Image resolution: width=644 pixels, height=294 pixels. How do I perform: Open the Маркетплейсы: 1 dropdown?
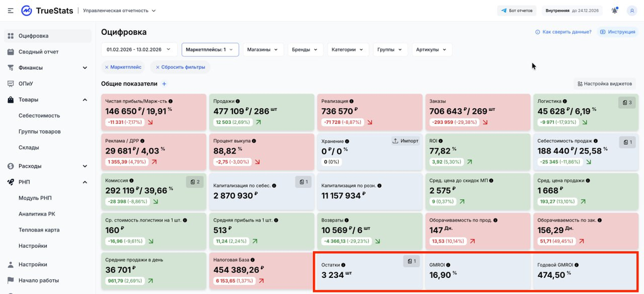pyautogui.click(x=210, y=49)
